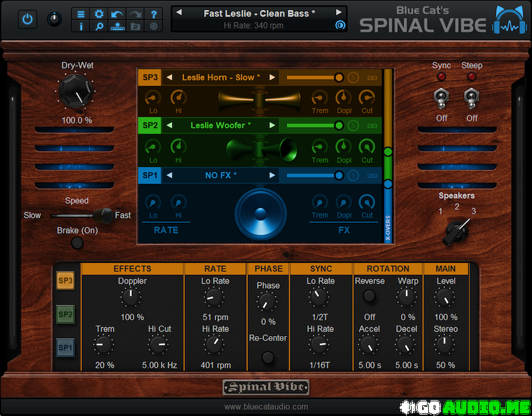Open the main menu list icon
Screen dimensions: 532x416
(x=81, y=14)
